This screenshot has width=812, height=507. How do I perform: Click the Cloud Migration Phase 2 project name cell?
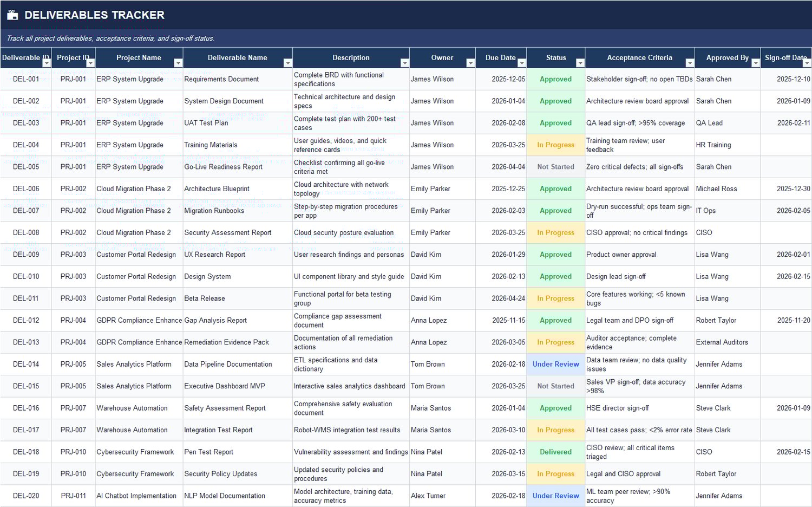(x=134, y=188)
